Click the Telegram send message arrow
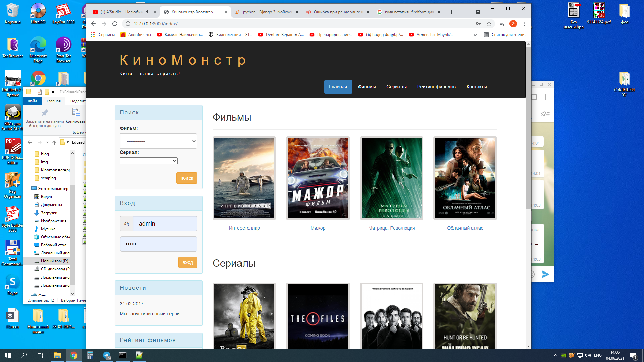Screen dimensions: 644x362 (545, 274)
